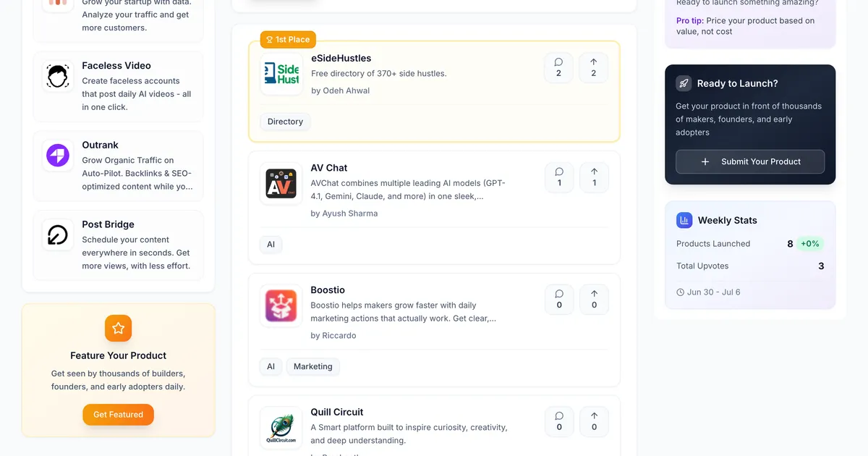Viewport: 868px width, 456px height.
Task: Select the AV Chat app icon
Action: coord(281,185)
